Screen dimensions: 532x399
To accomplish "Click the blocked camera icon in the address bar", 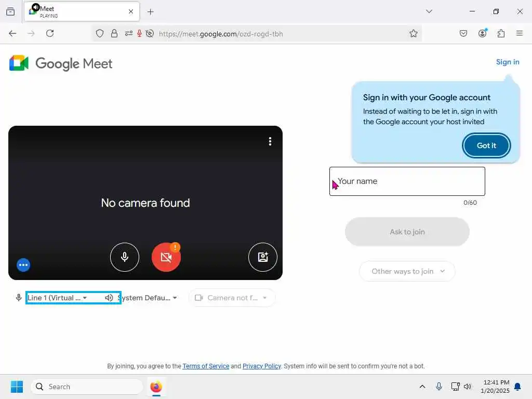I will pyautogui.click(x=150, y=33).
